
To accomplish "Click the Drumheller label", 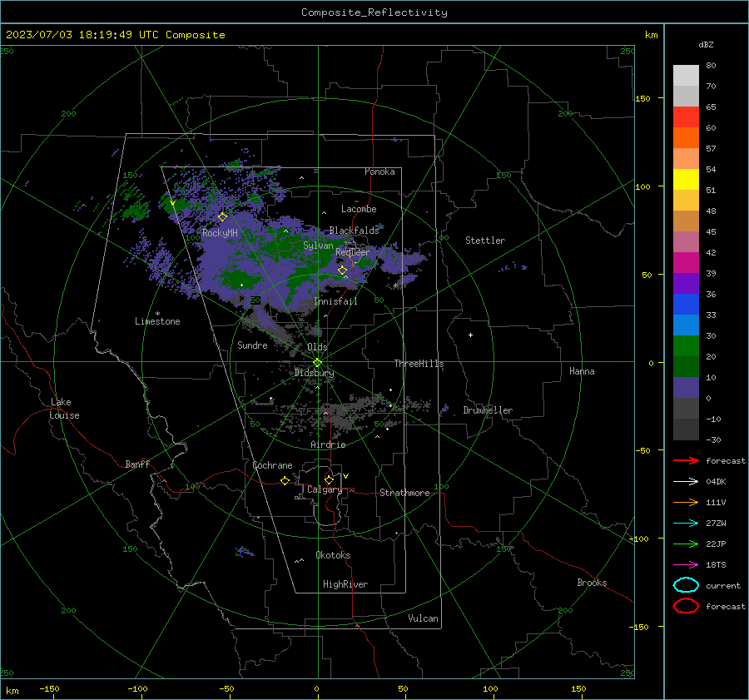I will 488,410.
